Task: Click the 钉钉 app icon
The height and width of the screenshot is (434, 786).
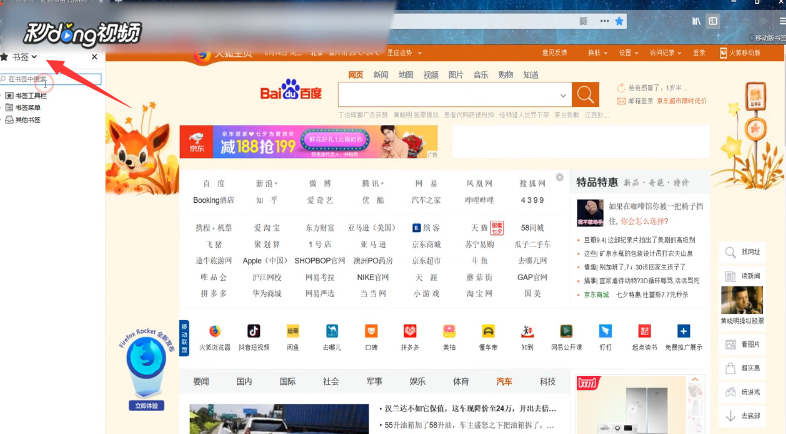Action: pos(606,331)
